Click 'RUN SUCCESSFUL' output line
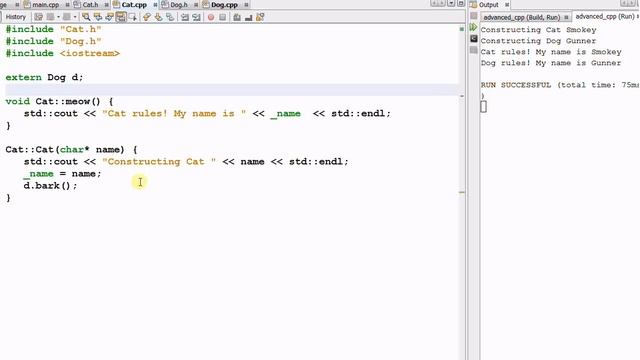640x360 pixels. coord(560,85)
